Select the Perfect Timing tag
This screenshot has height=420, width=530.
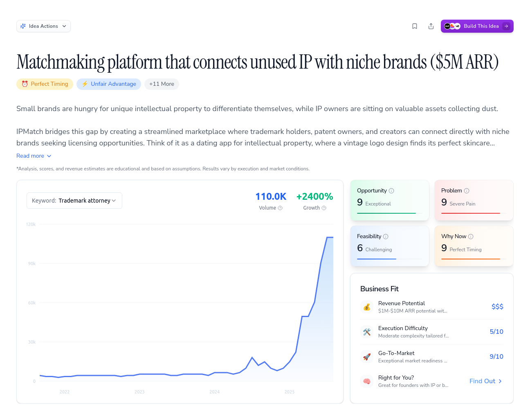click(45, 84)
